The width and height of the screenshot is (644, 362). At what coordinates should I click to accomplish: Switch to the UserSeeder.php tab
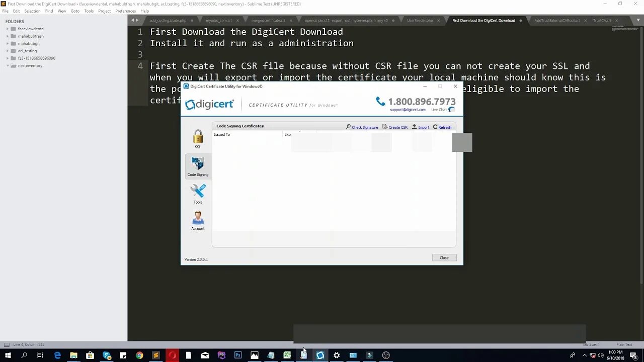click(420, 21)
